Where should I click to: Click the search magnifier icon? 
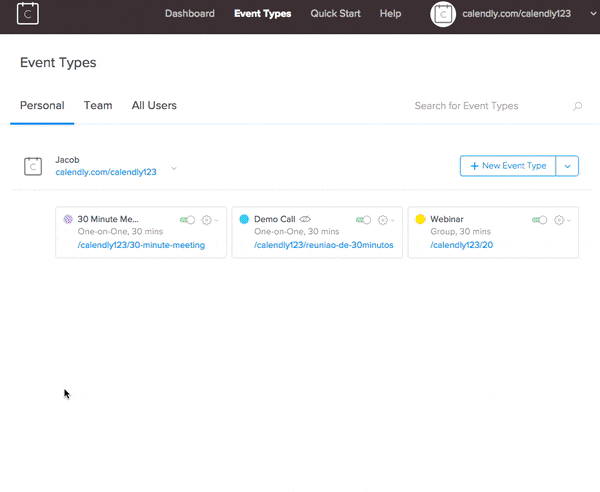[577, 106]
